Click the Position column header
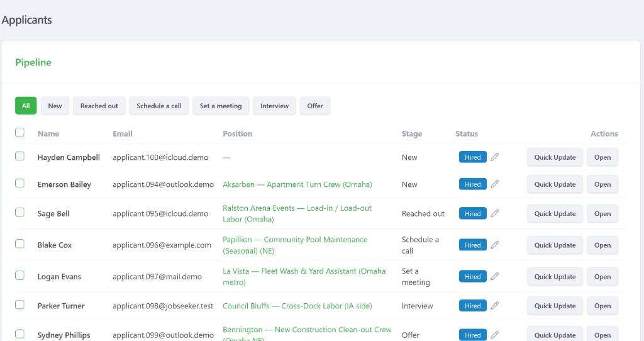644x341 pixels. click(237, 133)
